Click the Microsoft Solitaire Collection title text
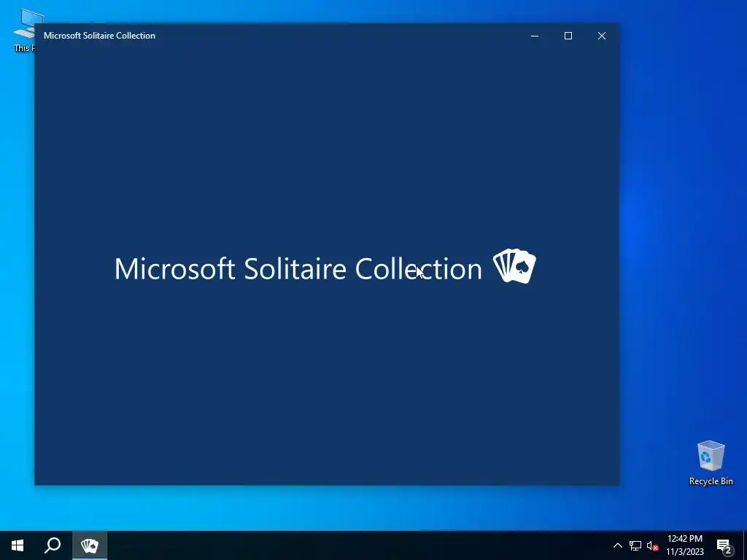 point(99,36)
